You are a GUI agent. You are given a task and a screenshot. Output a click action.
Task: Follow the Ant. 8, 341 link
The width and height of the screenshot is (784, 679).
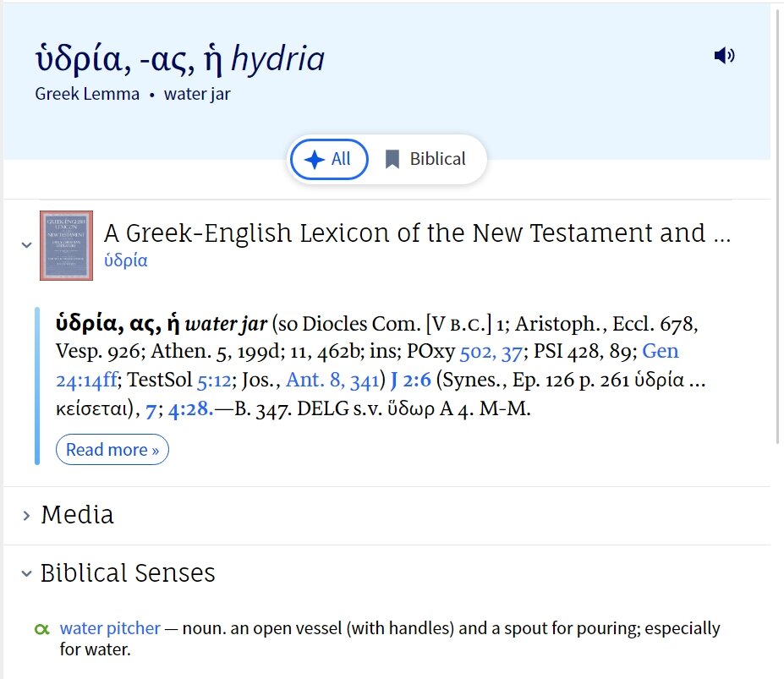pos(332,381)
